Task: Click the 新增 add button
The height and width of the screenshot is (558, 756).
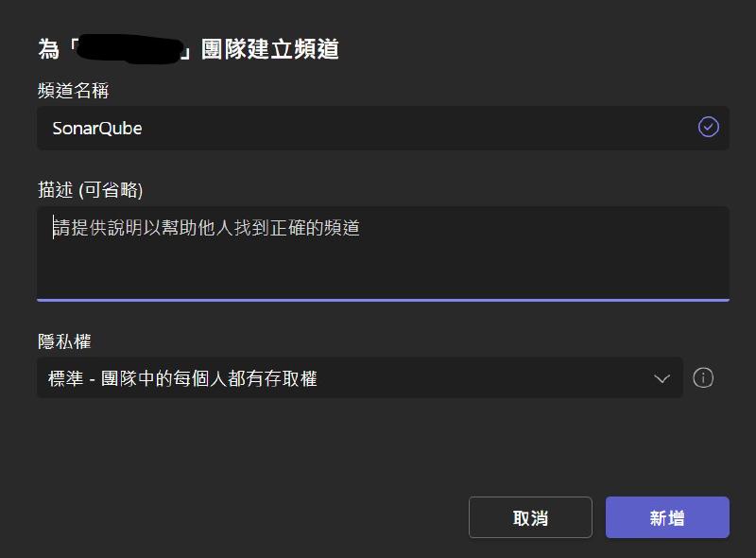Action: click(x=667, y=517)
